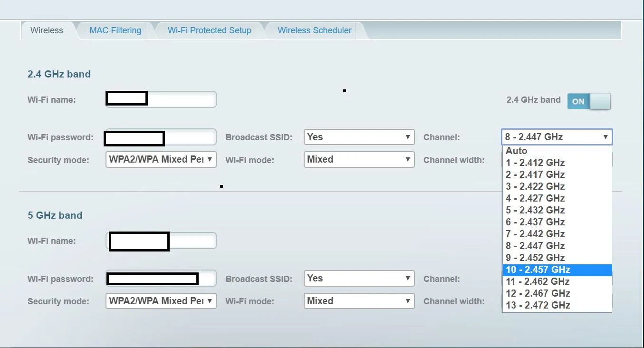Click the 2.4 GHz Wi-Fi password field
The width and height of the screenshot is (644, 348).
pyautogui.click(x=161, y=137)
